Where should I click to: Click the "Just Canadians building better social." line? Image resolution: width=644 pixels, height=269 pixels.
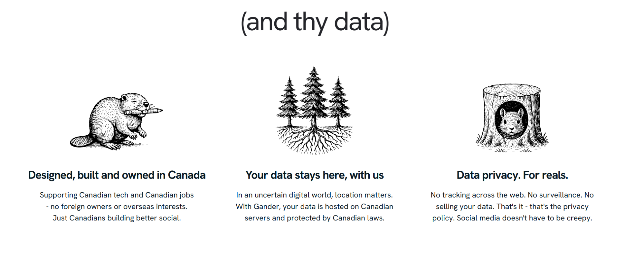click(117, 218)
